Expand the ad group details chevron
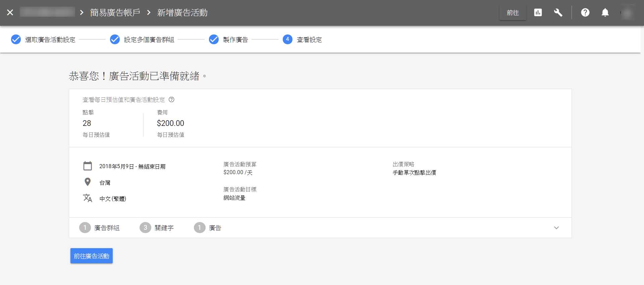Screen dimensions: 644x285 tap(556, 228)
